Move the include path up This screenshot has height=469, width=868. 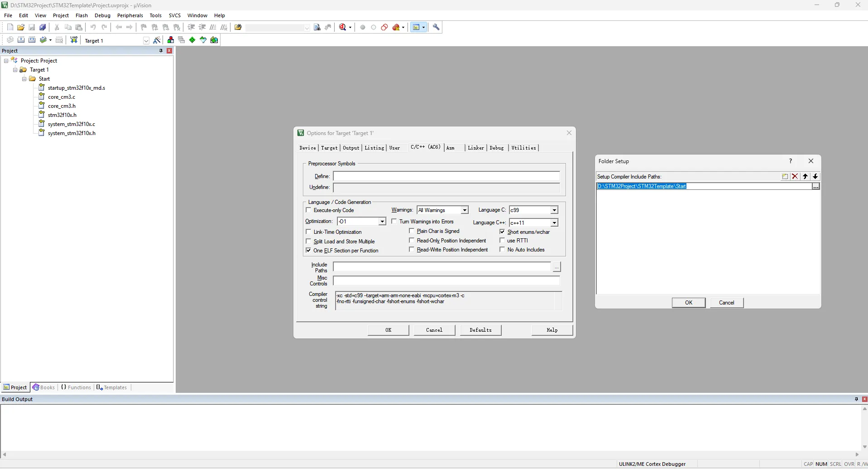[x=805, y=177]
